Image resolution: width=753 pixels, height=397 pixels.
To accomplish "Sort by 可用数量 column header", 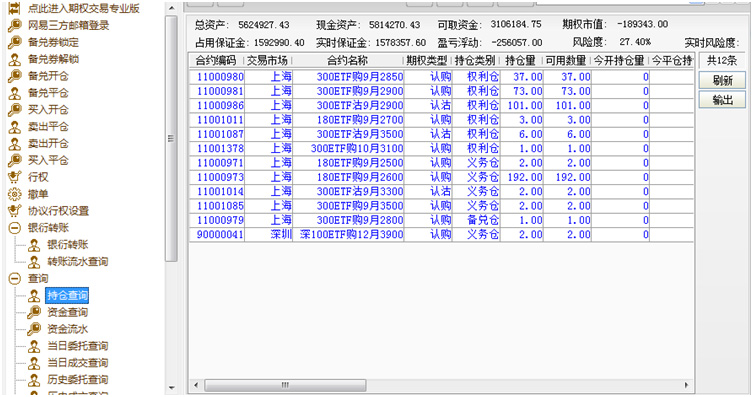I will click(x=567, y=60).
